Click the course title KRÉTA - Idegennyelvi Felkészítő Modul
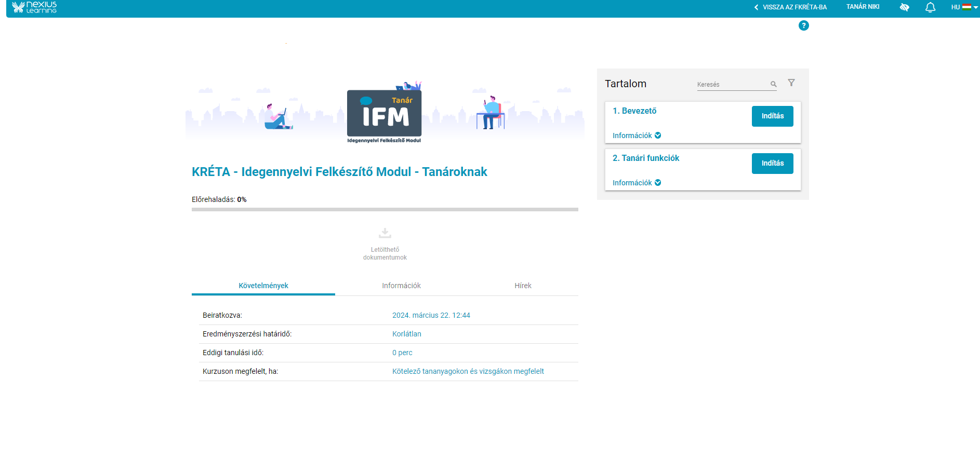This screenshot has width=980, height=473. coord(339,172)
